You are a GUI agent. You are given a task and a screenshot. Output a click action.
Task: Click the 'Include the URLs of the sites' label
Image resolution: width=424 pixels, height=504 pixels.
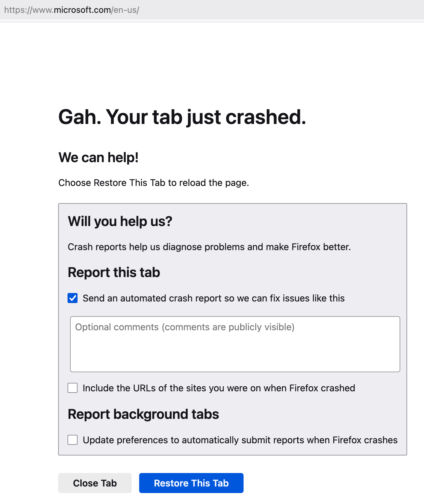click(219, 388)
